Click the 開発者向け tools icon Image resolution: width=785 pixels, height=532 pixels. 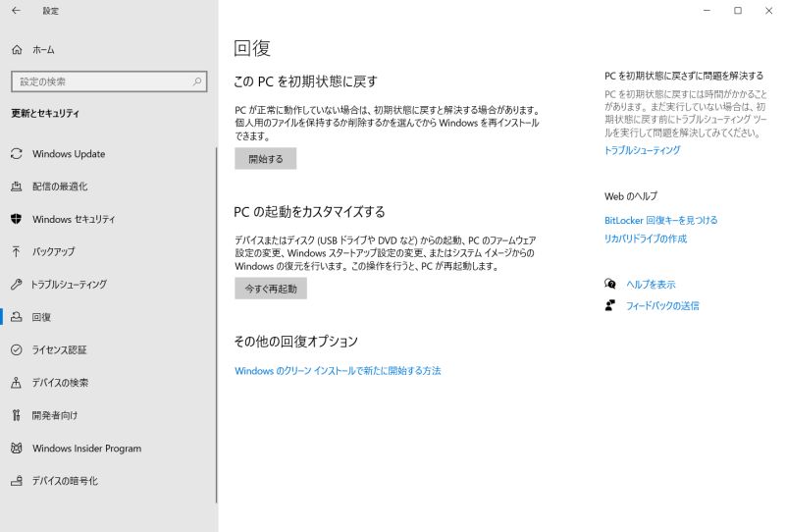tap(17, 415)
